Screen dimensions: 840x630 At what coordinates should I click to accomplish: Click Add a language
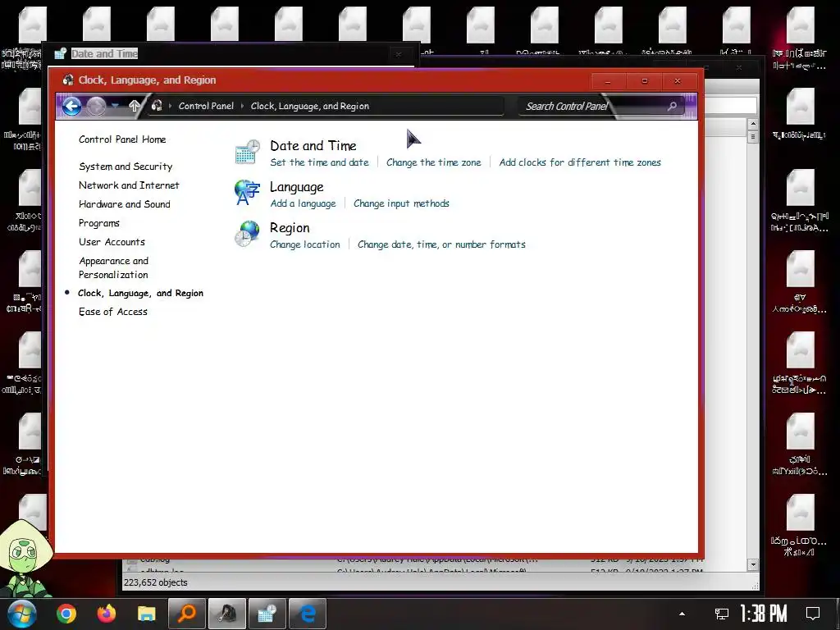(x=304, y=203)
